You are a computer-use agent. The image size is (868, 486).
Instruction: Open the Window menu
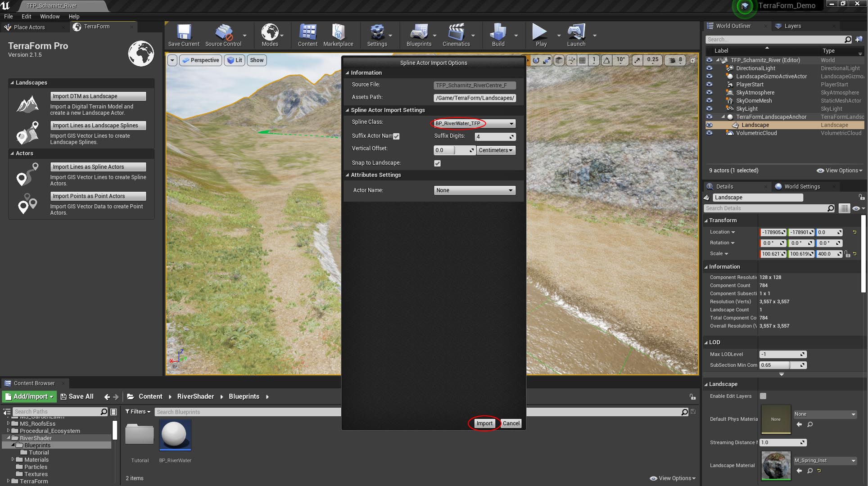(x=50, y=16)
